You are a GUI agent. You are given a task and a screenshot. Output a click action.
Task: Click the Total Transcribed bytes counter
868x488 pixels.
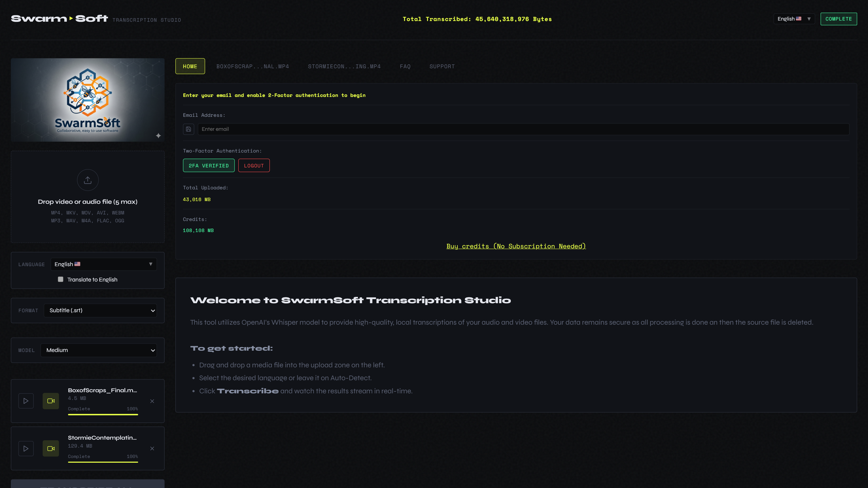point(477,19)
